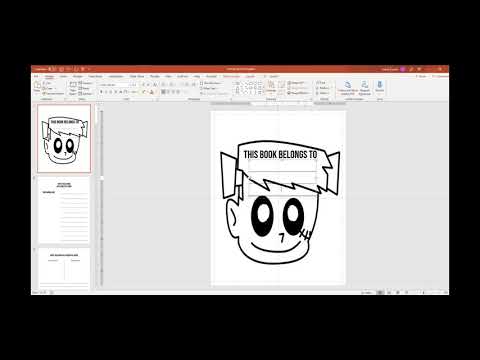Switch to the Design tab

coord(78,76)
